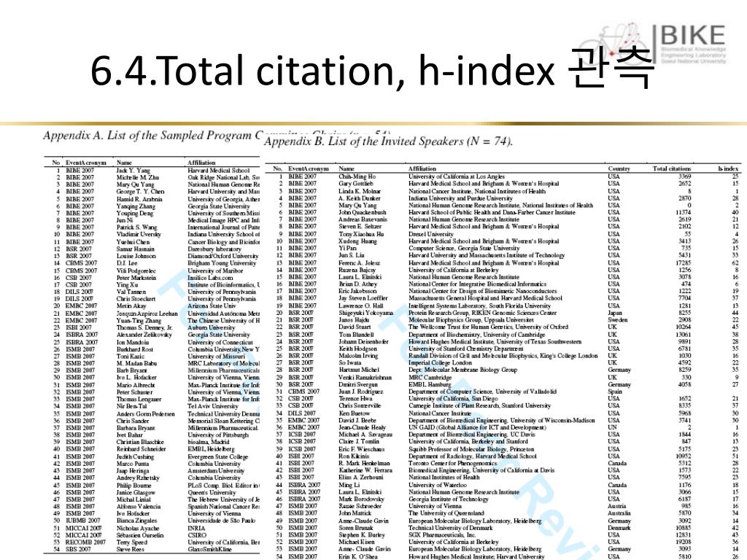Click on 'Keith Hodgson'
747x560 pixels.
357,349
